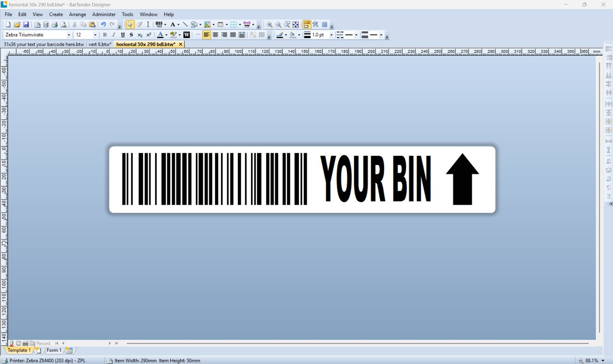Align text right

(x=224, y=35)
